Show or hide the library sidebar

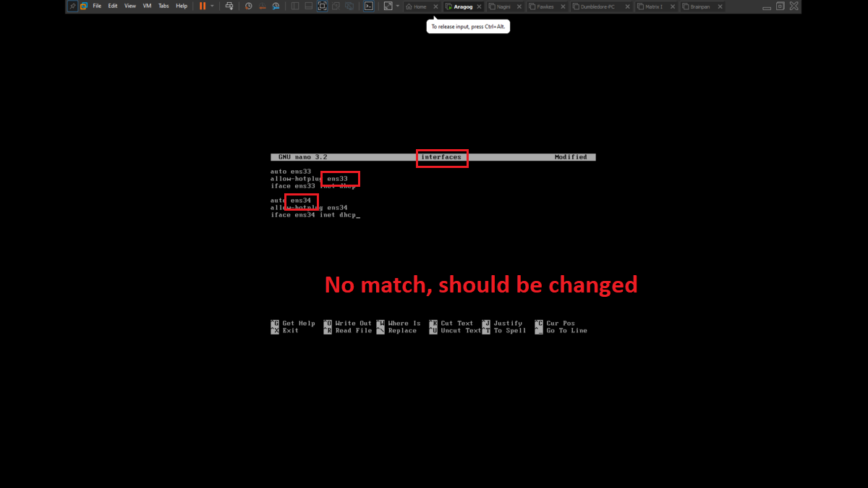295,6
